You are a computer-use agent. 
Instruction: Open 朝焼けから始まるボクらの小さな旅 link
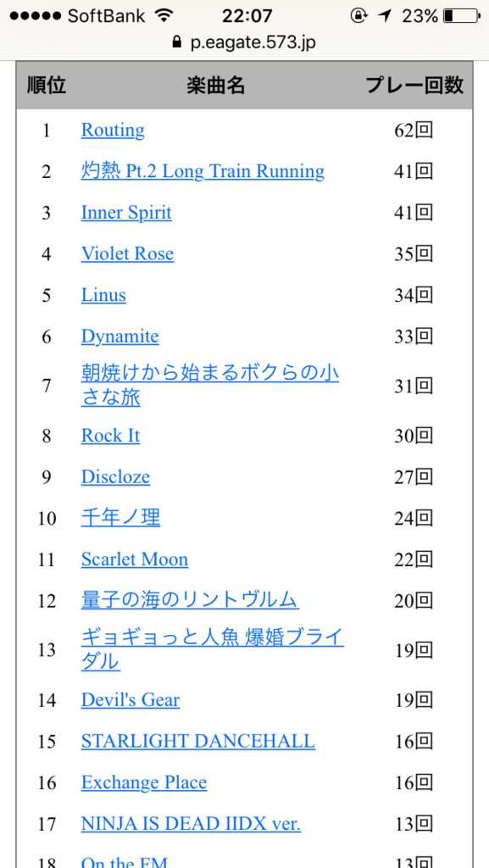click(x=210, y=386)
